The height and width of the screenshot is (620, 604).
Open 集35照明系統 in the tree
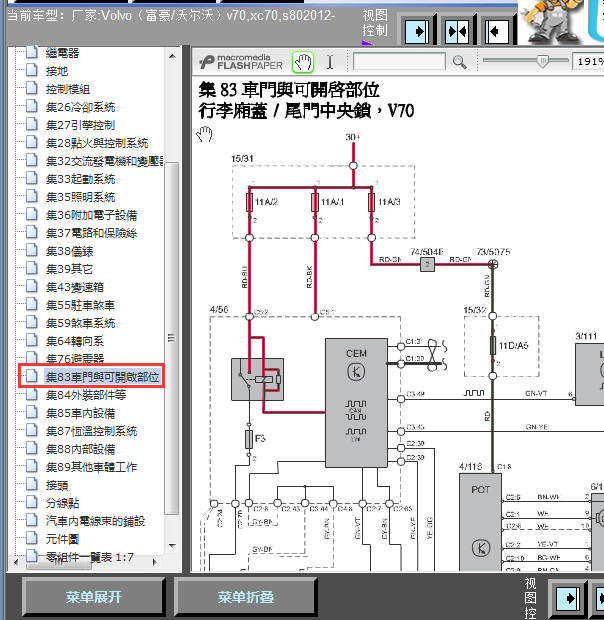click(x=80, y=197)
